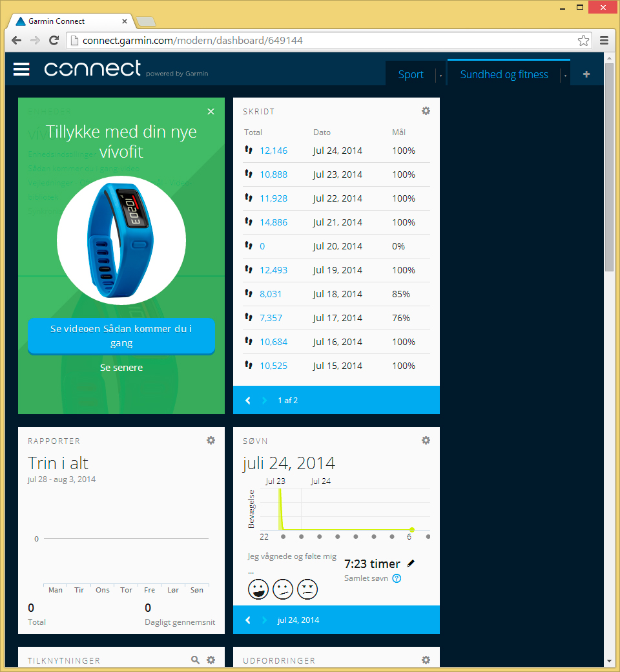Click the 'Dagligt gennemsnit' label

click(180, 622)
